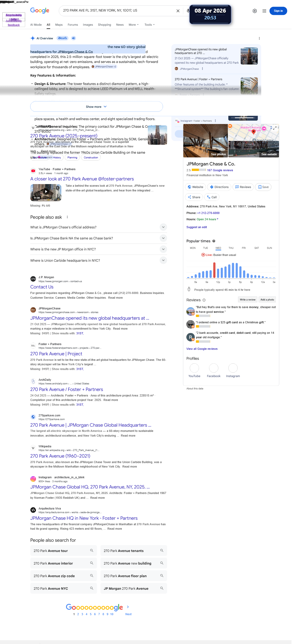The width and height of the screenshot is (295, 644).
Task: Open 167 Google reviews link
Action: click(220, 170)
